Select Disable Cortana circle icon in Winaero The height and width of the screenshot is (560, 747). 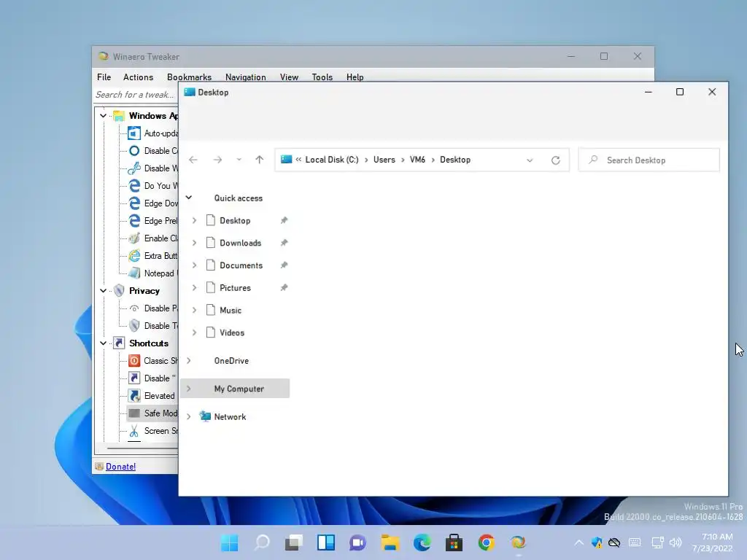tap(134, 151)
